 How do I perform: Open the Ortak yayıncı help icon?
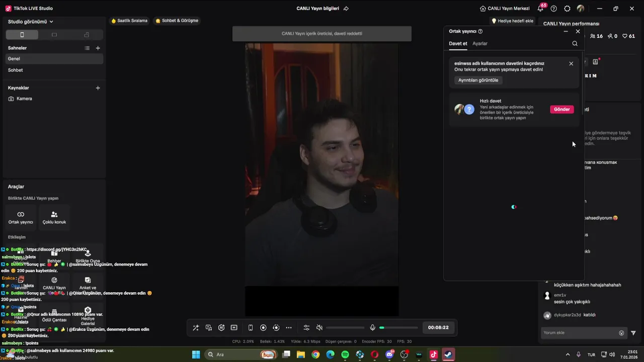(x=480, y=31)
